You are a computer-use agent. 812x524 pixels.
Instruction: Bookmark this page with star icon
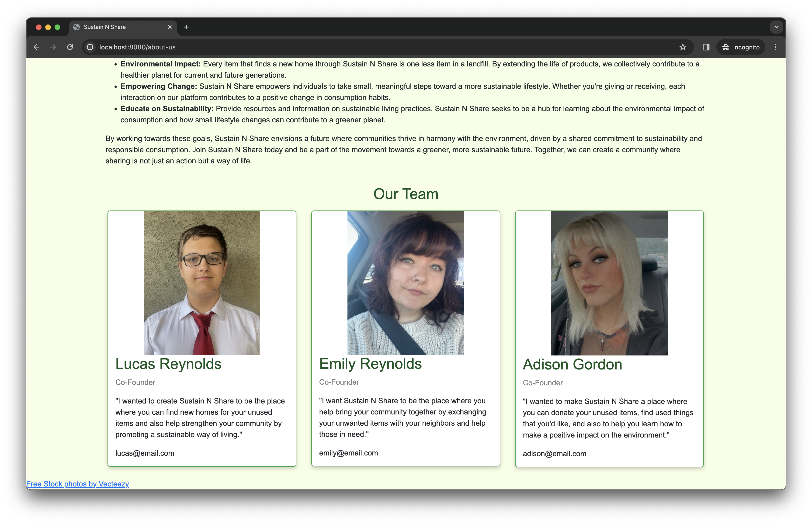[x=683, y=47]
